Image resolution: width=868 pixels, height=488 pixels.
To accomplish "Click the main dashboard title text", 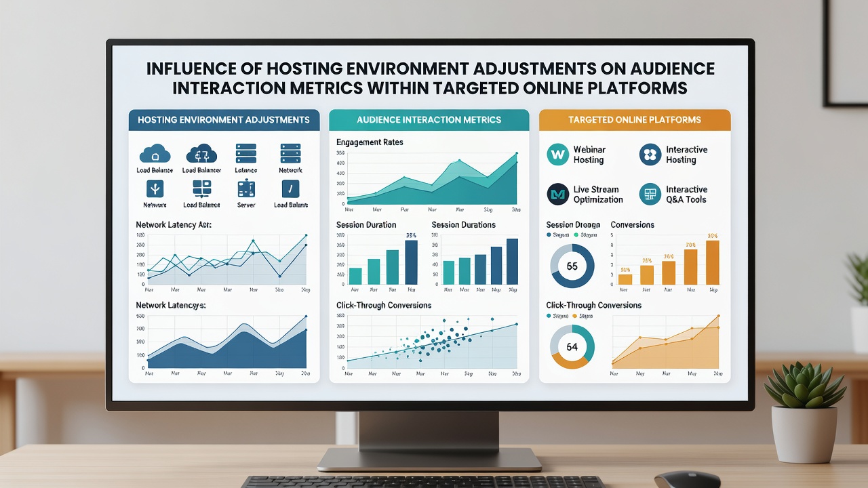I will pos(430,78).
